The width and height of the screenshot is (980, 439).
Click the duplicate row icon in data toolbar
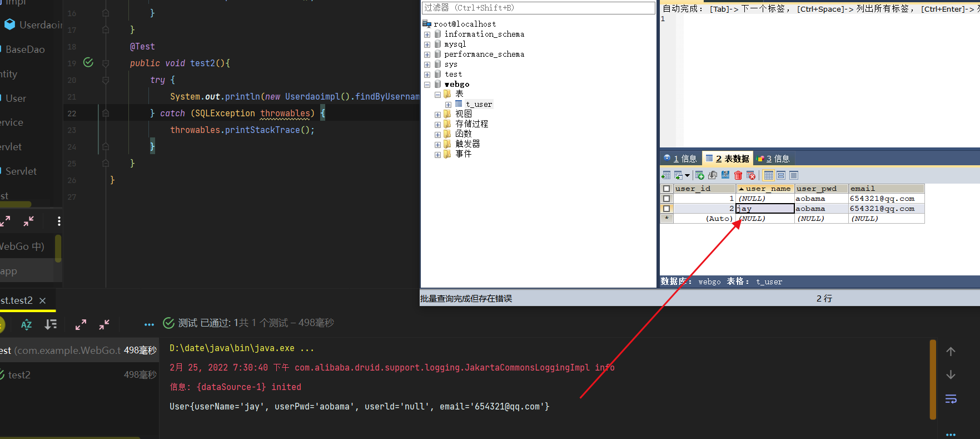713,175
